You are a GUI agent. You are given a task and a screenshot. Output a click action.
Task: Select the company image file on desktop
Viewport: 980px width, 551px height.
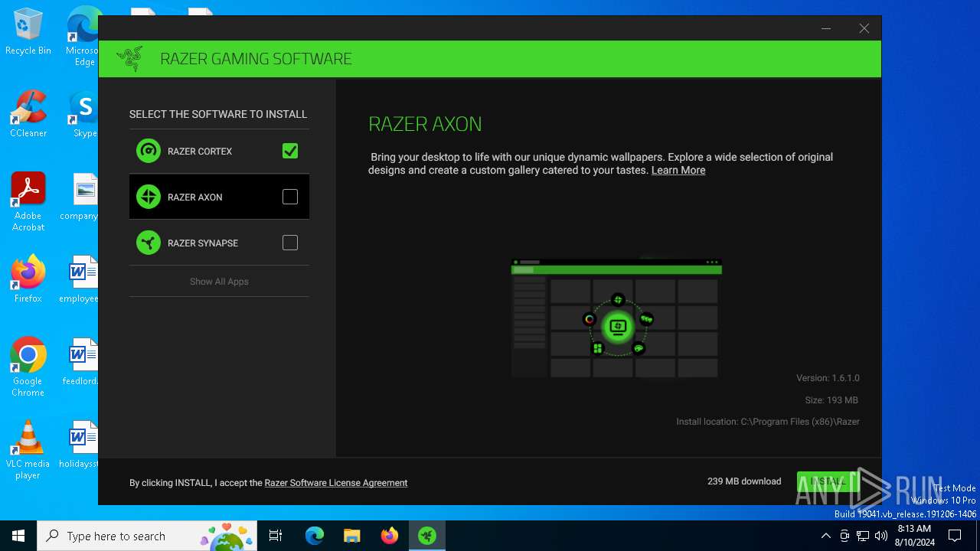click(80, 197)
